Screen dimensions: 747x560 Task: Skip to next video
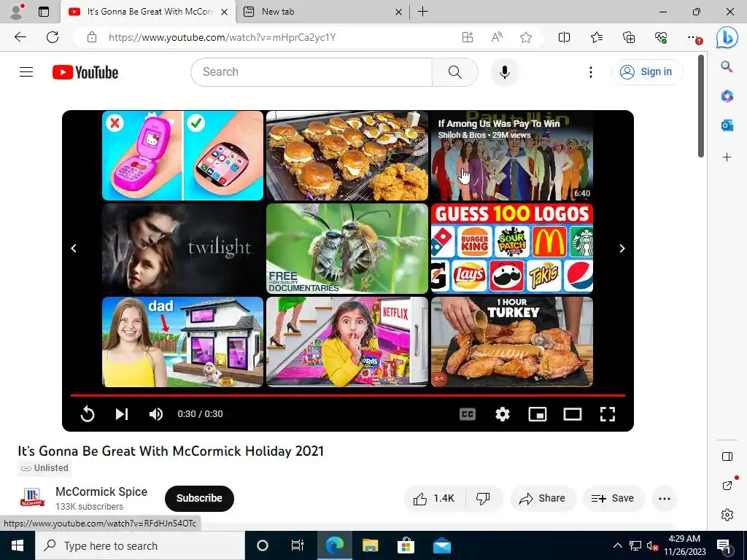(x=122, y=414)
